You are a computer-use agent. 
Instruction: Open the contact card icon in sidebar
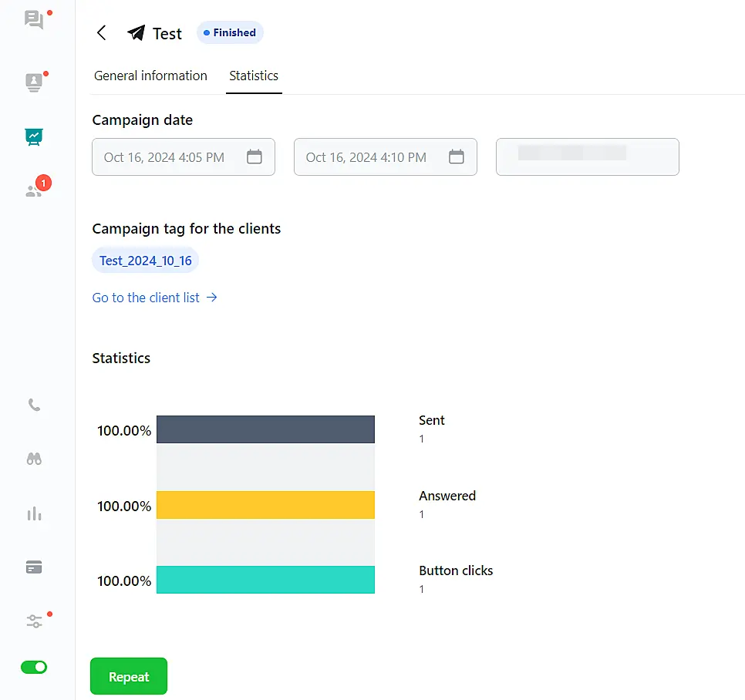(x=34, y=82)
